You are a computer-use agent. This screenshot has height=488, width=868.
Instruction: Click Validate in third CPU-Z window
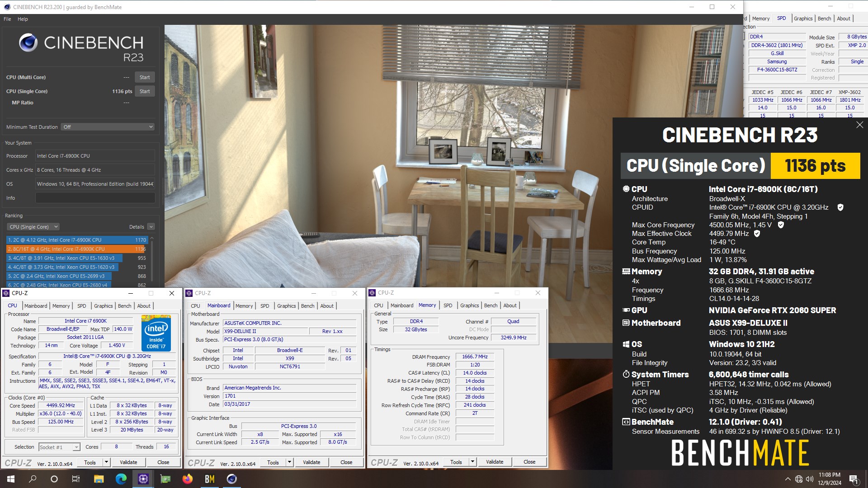[x=495, y=462]
